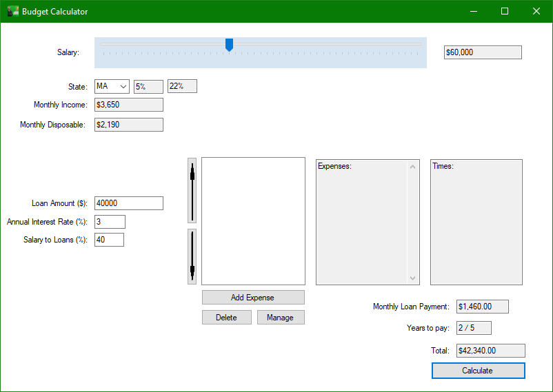Screen dimensions: 553x392
Task: Click the 5% state tax field
Action: tap(148, 86)
